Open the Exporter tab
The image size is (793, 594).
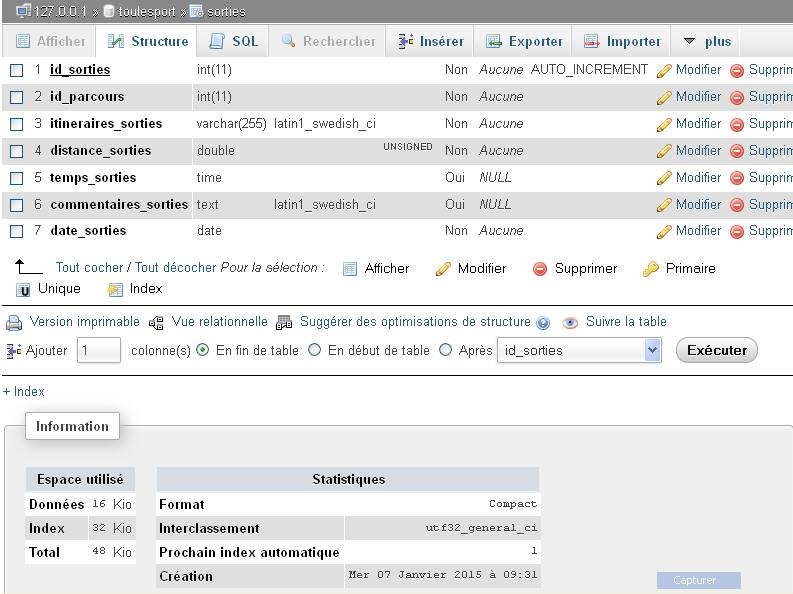pyautogui.click(x=524, y=41)
